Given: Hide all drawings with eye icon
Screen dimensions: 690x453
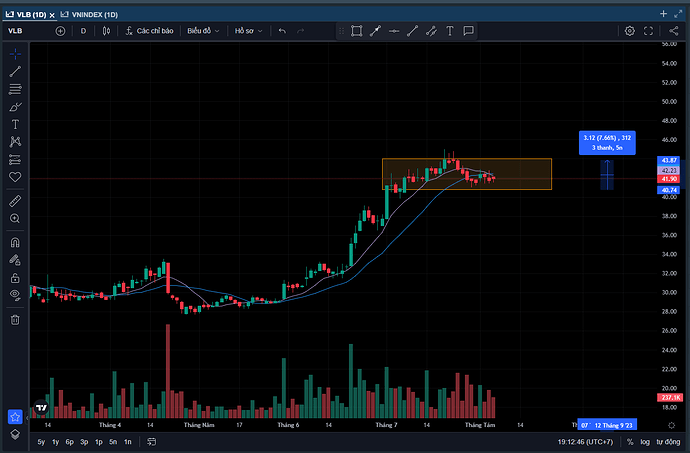Looking at the screenshot, I should (15, 295).
